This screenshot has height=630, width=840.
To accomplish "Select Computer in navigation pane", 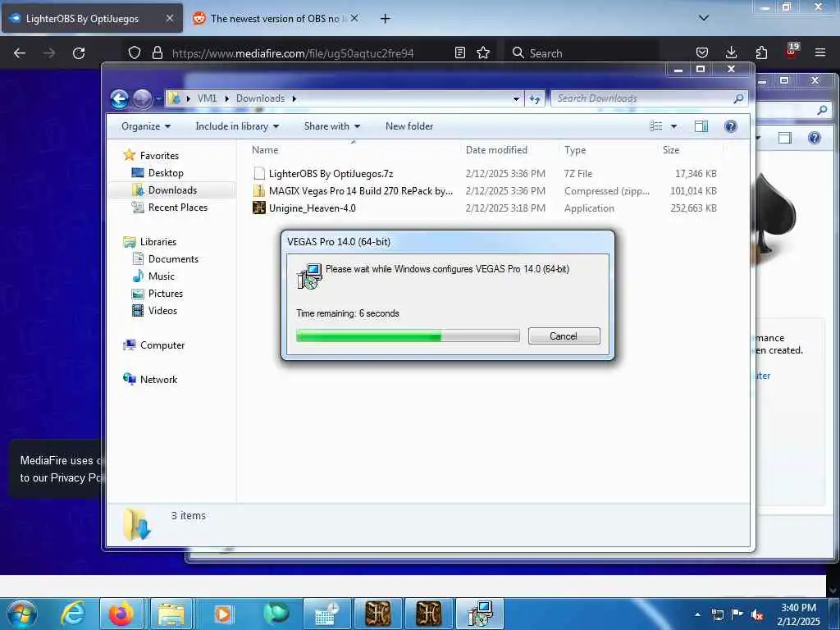I will coord(162,345).
